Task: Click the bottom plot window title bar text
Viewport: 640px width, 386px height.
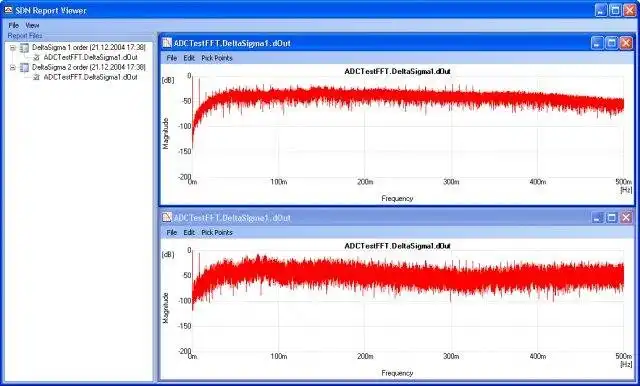Action: coord(232,218)
